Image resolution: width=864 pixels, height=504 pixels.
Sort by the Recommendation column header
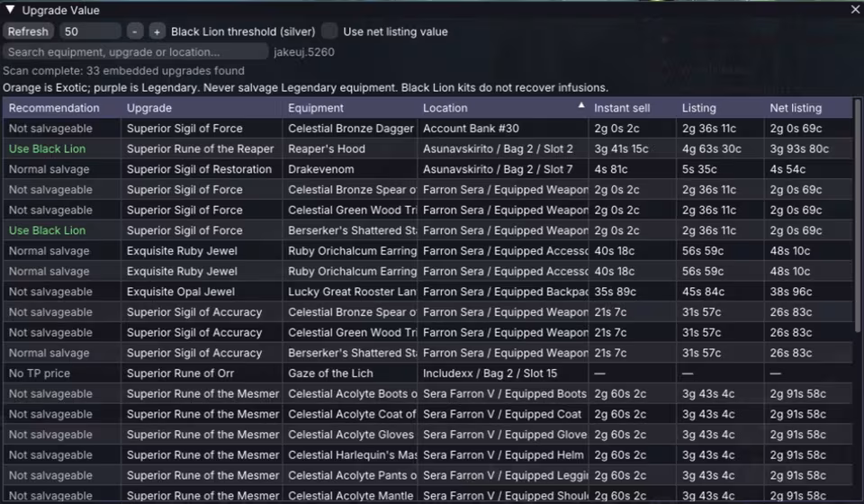click(54, 108)
